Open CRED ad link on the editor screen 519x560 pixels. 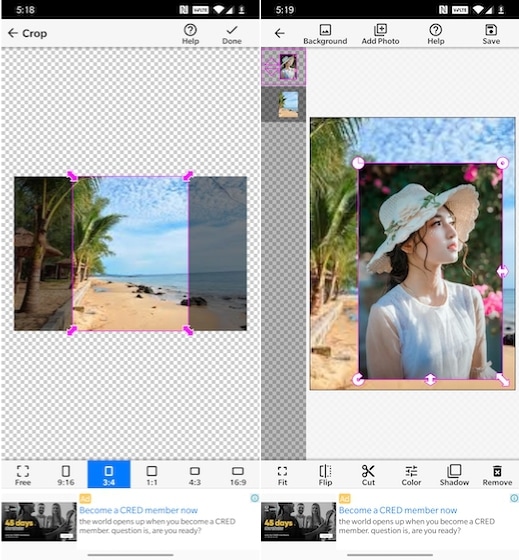[398, 510]
